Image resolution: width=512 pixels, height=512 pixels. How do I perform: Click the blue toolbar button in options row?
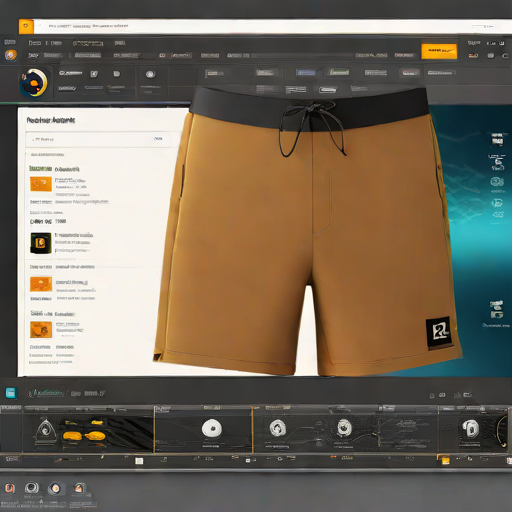pyautogui.click(x=306, y=73)
